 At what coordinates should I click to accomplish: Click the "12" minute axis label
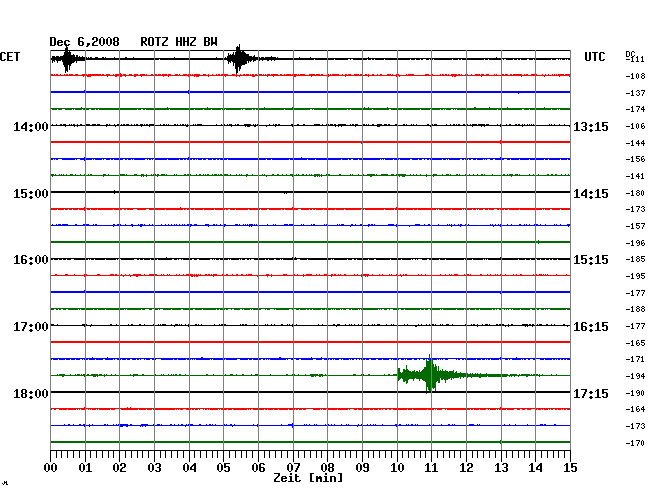pos(466,468)
